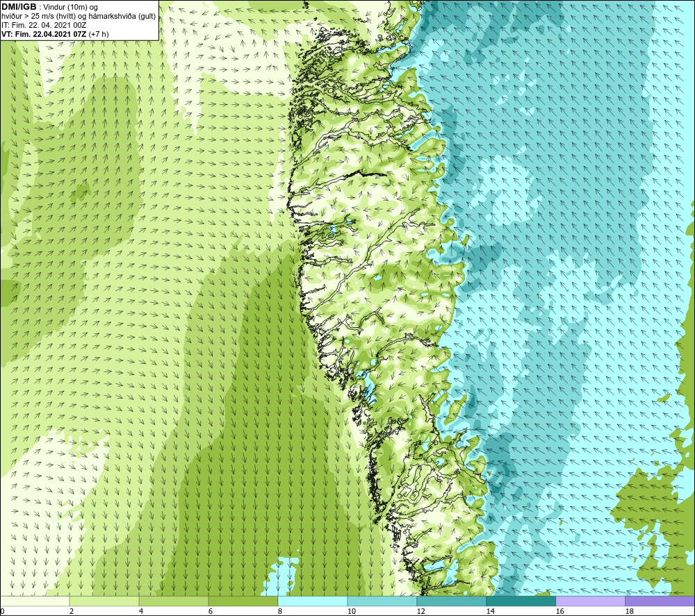Click the 12–14 m/s teal swatch
Image resolution: width=695 pixels, height=616 pixels.
pos(452,601)
